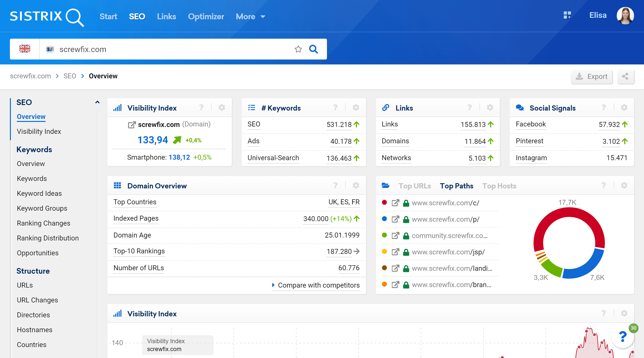Open external link icon for www.screwfix.com/p/

395,219
